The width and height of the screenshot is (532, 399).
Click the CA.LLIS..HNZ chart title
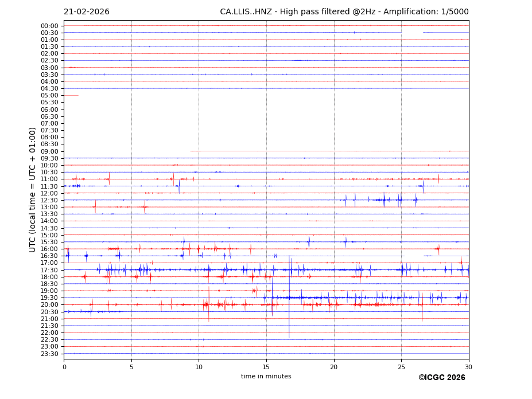point(344,12)
